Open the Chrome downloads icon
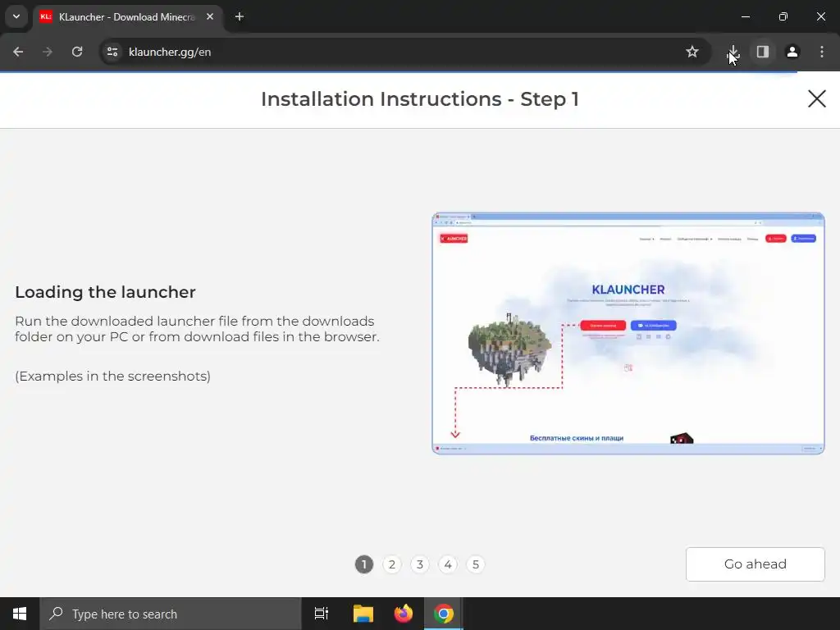 733,52
